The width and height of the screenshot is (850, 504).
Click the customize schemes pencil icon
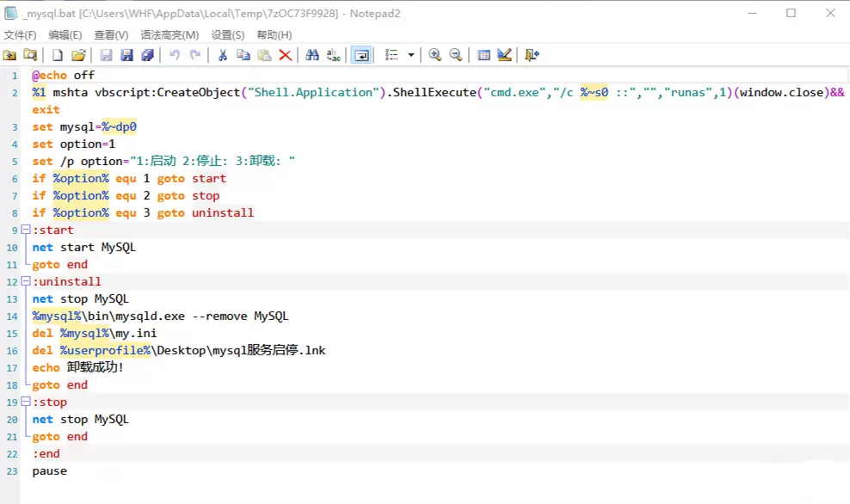[504, 55]
